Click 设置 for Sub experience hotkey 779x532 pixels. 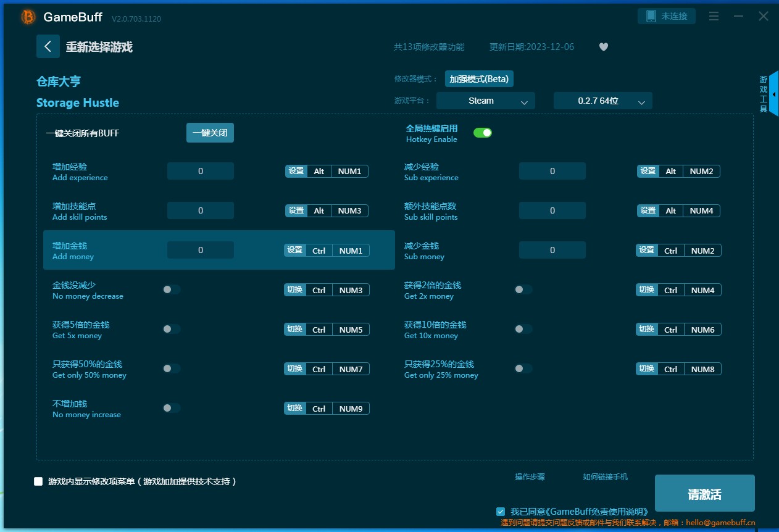pyautogui.click(x=648, y=171)
